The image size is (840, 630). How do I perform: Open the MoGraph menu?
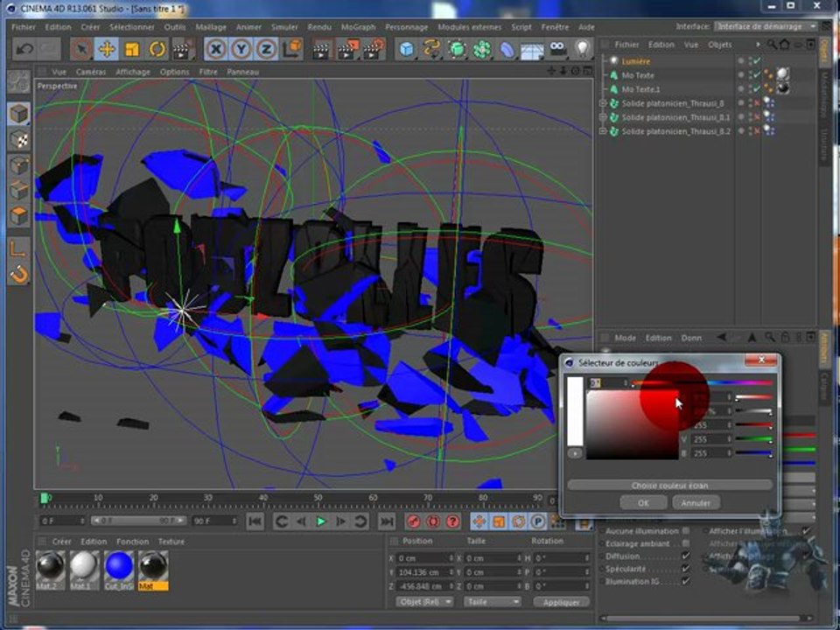tap(359, 27)
